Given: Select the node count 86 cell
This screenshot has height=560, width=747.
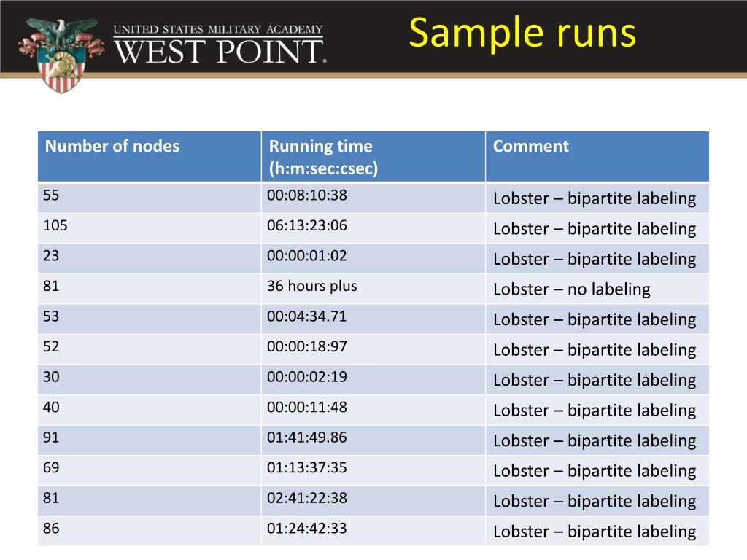Looking at the screenshot, I should pos(150,531).
